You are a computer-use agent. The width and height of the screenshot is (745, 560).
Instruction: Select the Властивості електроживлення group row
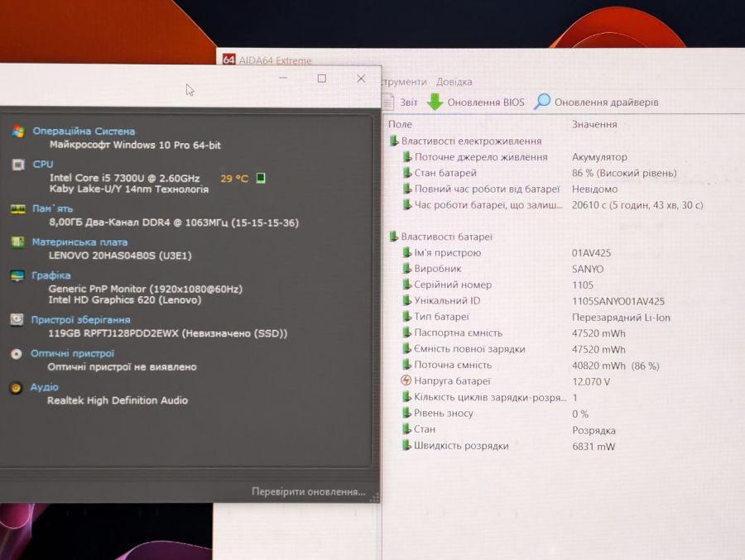465,141
